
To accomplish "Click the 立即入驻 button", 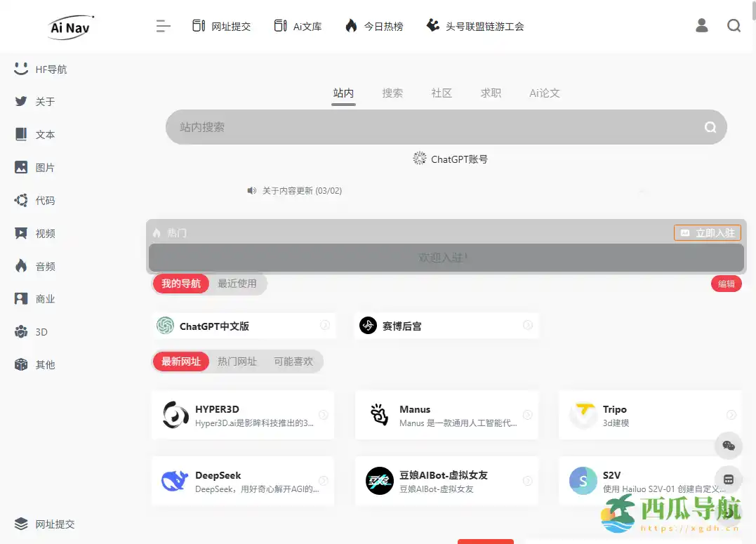I will click(x=708, y=232).
